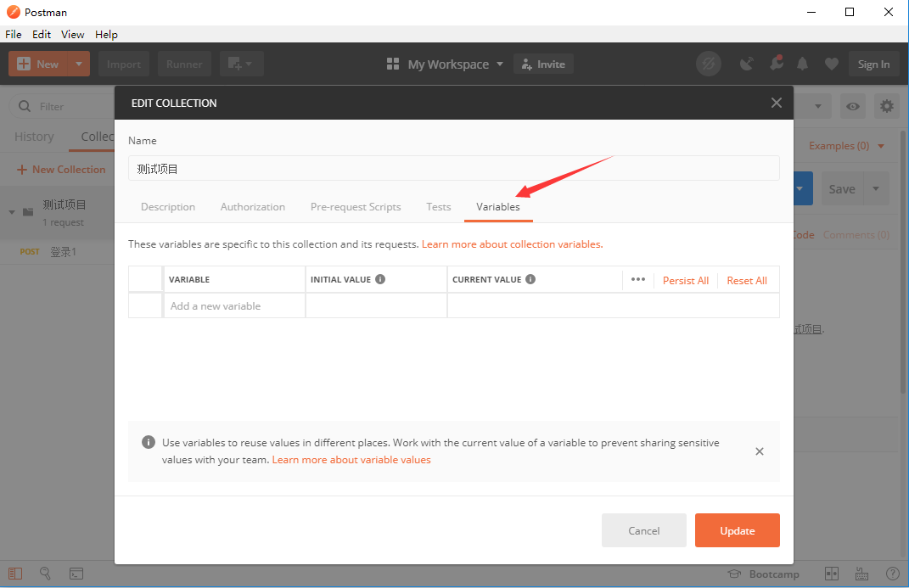This screenshot has height=588, width=909.
Task: Collapse the 测试项目 collection tree
Action: pos(12,213)
